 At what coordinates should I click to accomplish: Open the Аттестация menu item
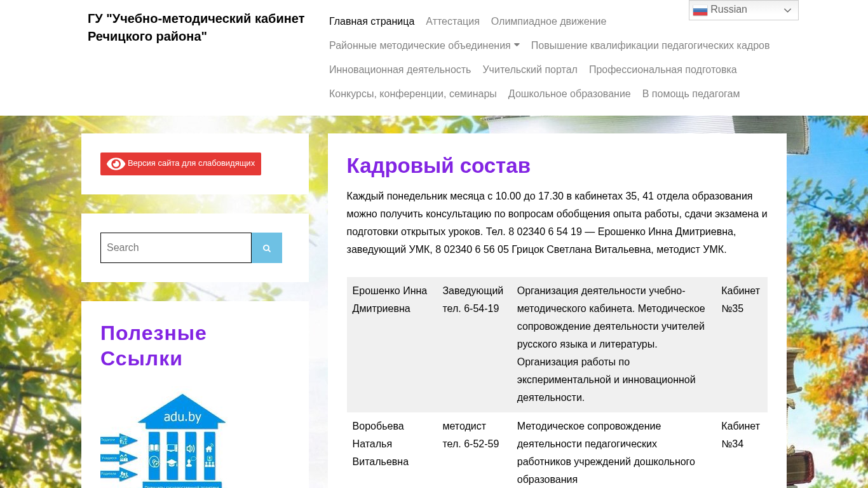click(x=452, y=22)
